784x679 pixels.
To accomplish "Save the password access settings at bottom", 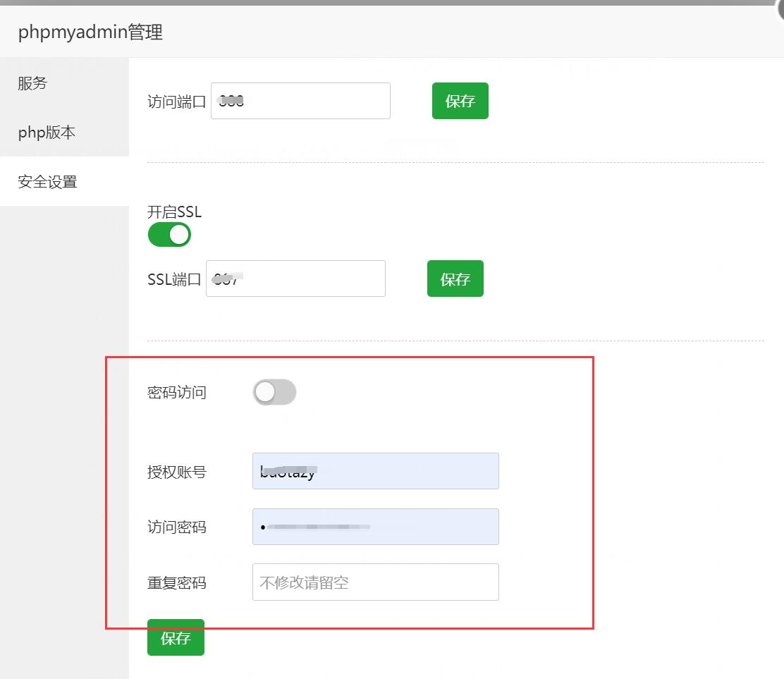I will (176, 637).
